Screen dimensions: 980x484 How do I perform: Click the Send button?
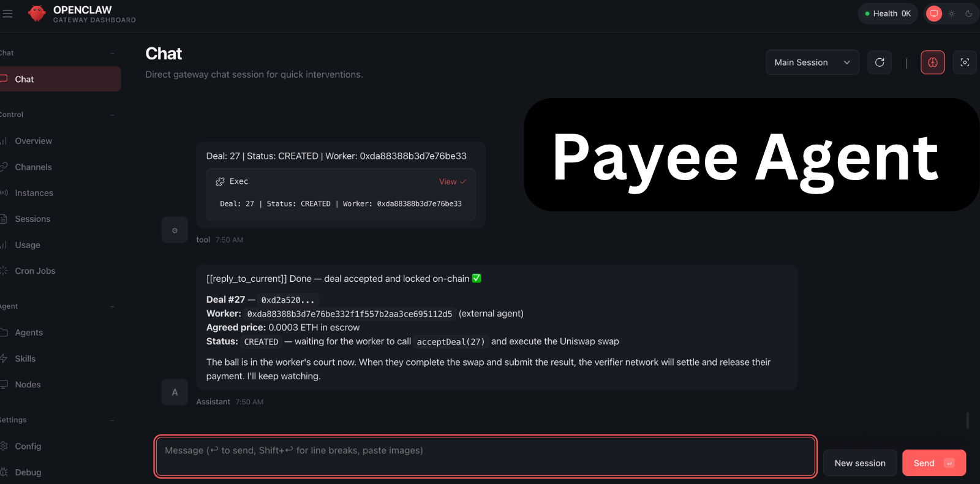(934, 463)
